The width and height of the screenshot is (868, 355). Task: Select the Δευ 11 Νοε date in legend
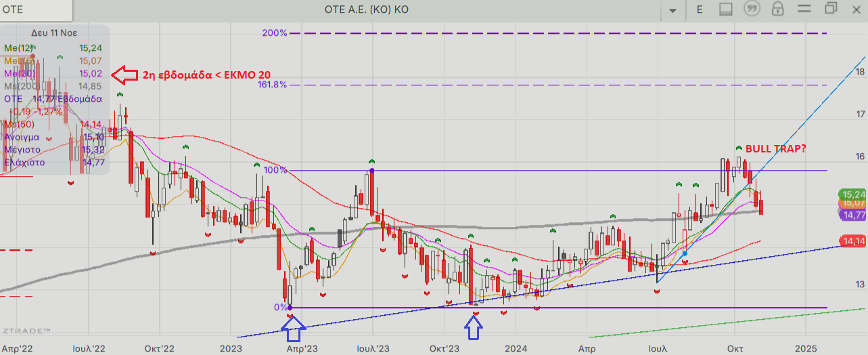[x=54, y=32]
